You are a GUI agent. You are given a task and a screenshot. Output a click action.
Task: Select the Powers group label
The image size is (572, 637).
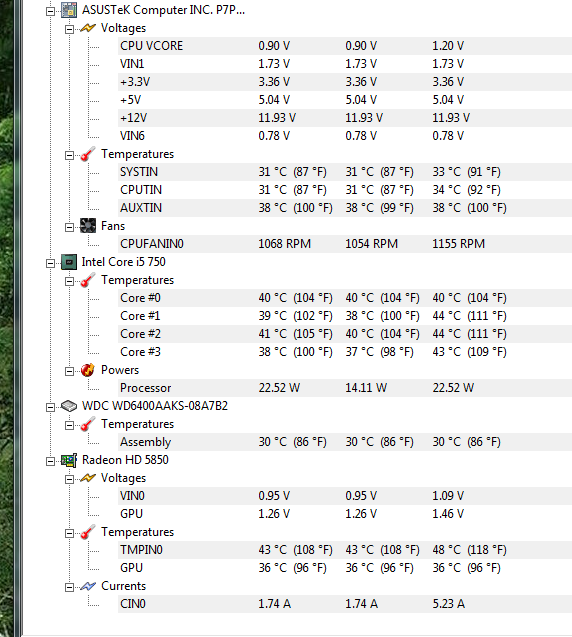click(120, 370)
